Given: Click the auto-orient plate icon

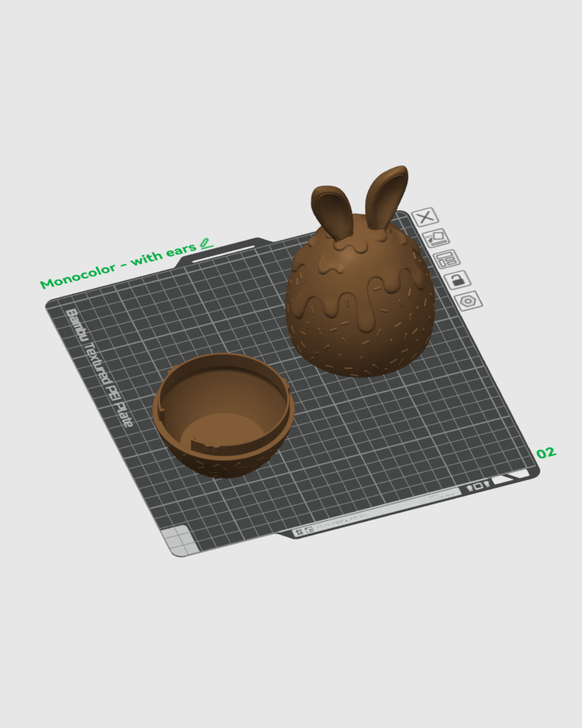Looking at the screenshot, I should click(436, 237).
